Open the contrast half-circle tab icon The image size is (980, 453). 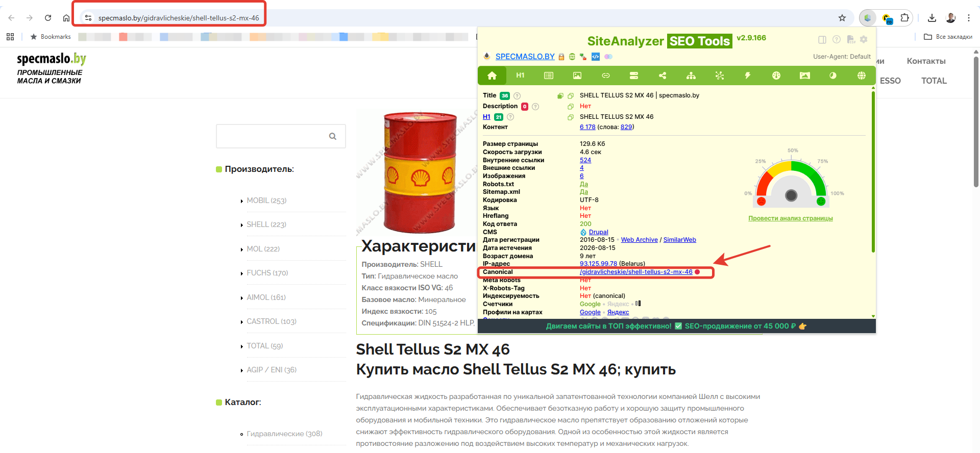[833, 75]
